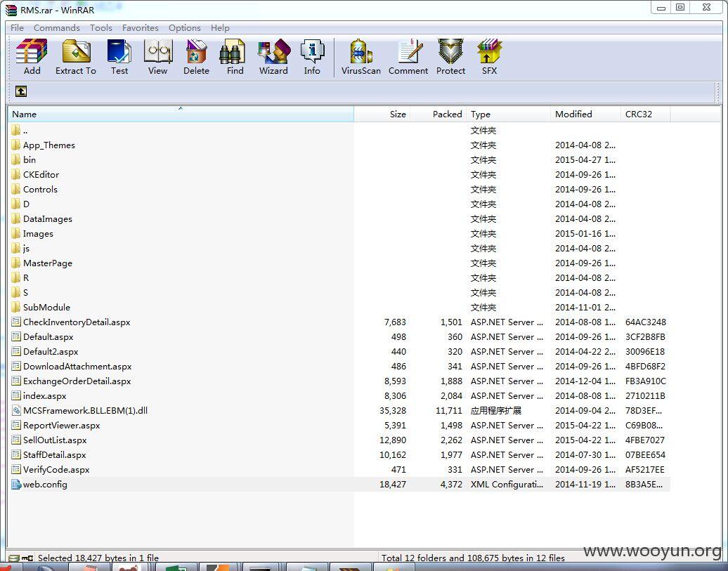Sort by Type column header

pyautogui.click(x=508, y=114)
